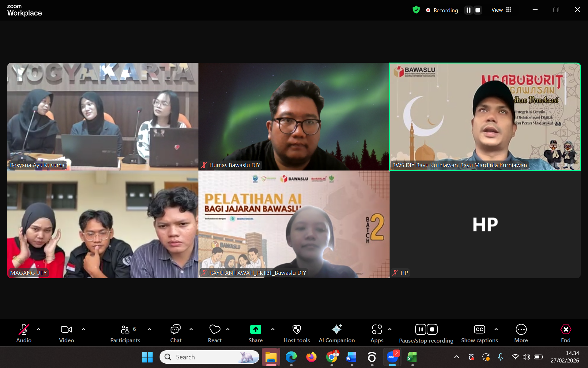Screen dimensions: 588x368
Task: Launch AI Companion
Action: coord(337,333)
